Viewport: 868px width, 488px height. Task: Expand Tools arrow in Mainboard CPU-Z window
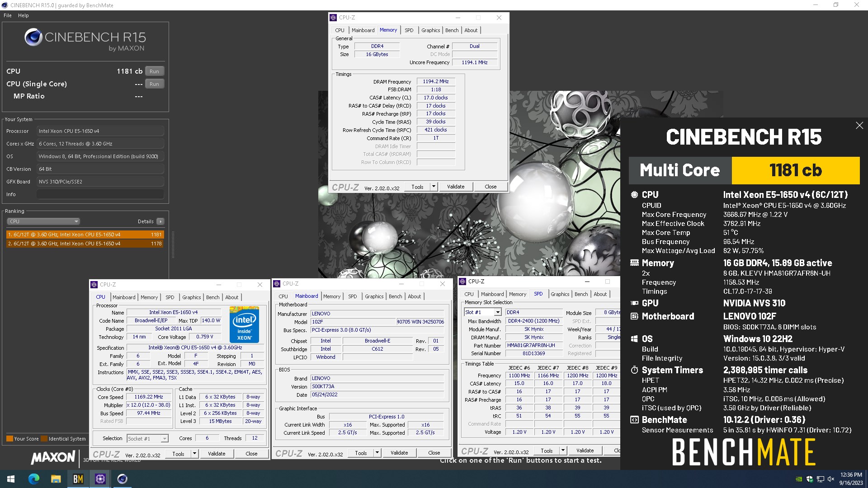(377, 453)
